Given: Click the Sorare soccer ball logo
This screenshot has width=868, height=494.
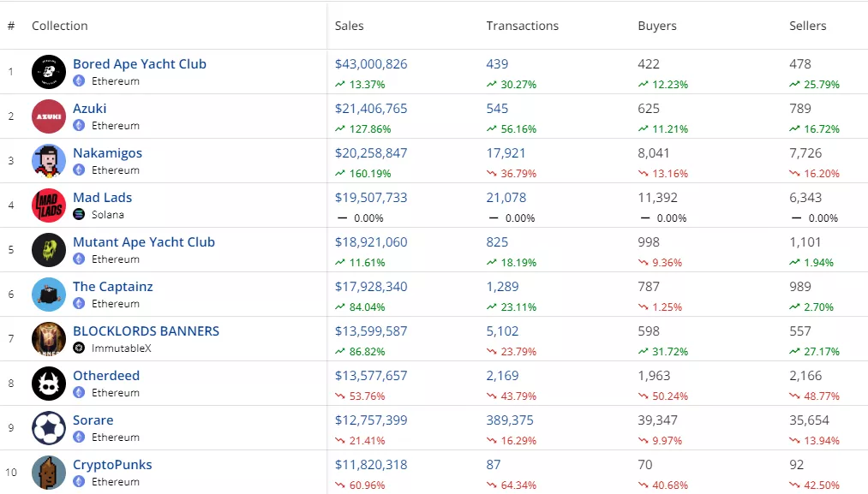Looking at the screenshot, I should tap(49, 428).
